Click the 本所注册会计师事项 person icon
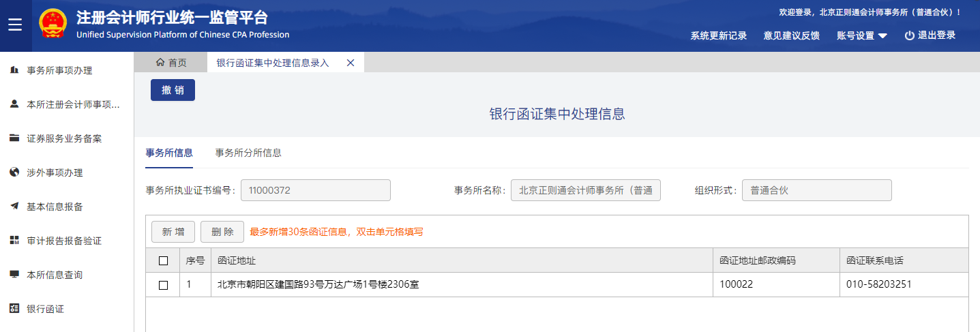Viewport: 980px width, 332px height. pos(14,104)
